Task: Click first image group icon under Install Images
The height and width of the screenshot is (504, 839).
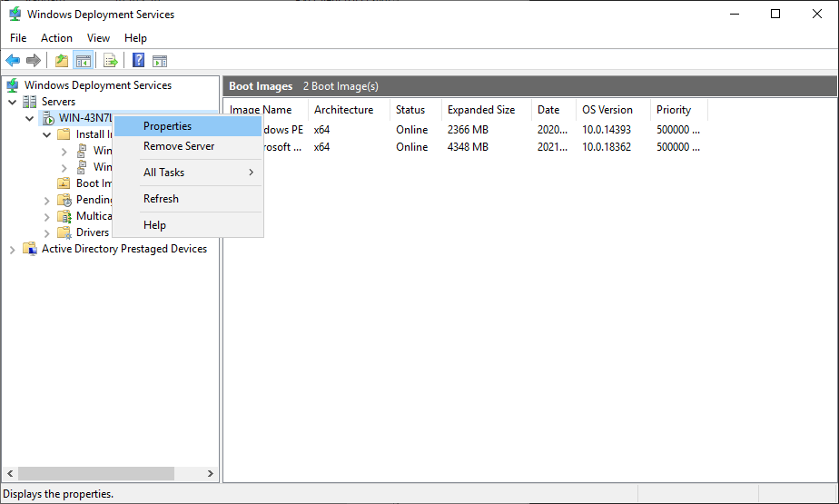Action: 82,151
